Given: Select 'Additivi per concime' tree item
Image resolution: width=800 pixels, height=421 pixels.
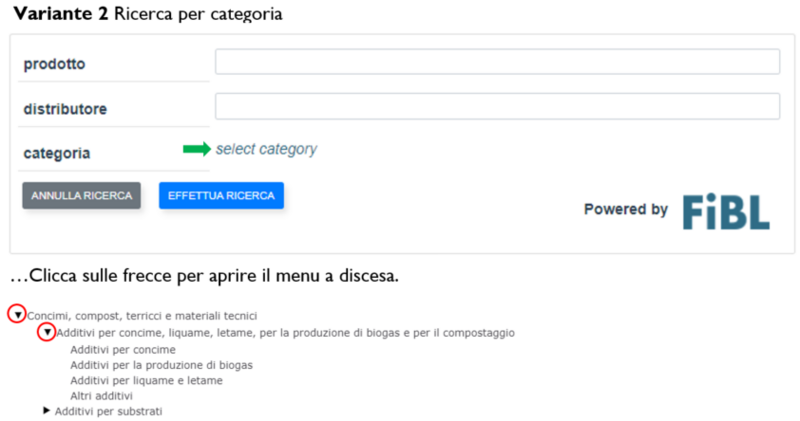Looking at the screenshot, I should click(x=123, y=349).
